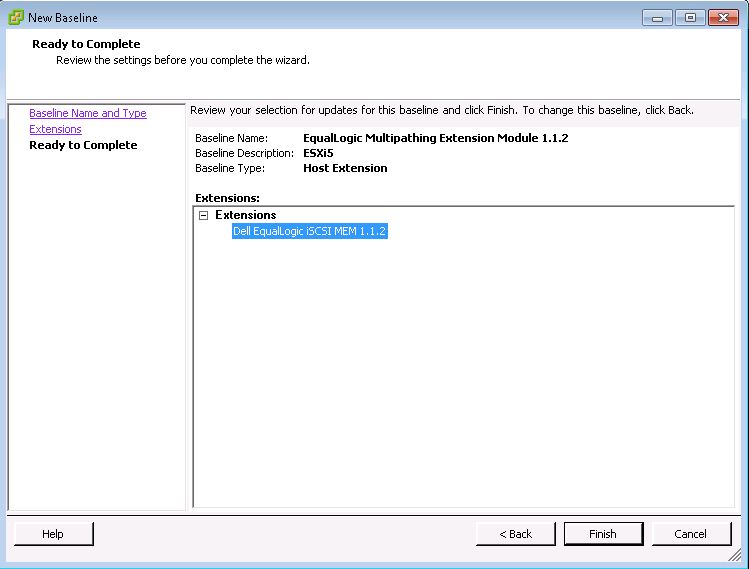Click the Finish button
Image resolution: width=749 pixels, height=569 pixels.
tap(603, 534)
